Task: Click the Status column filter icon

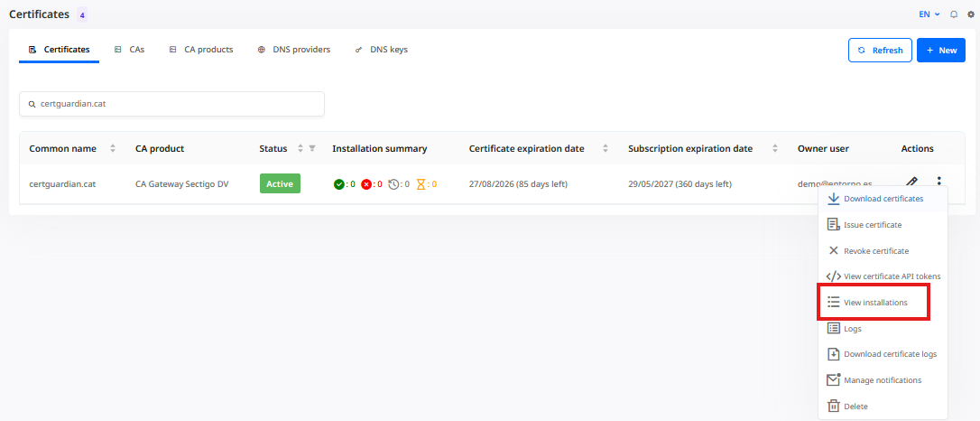Action: [x=312, y=149]
